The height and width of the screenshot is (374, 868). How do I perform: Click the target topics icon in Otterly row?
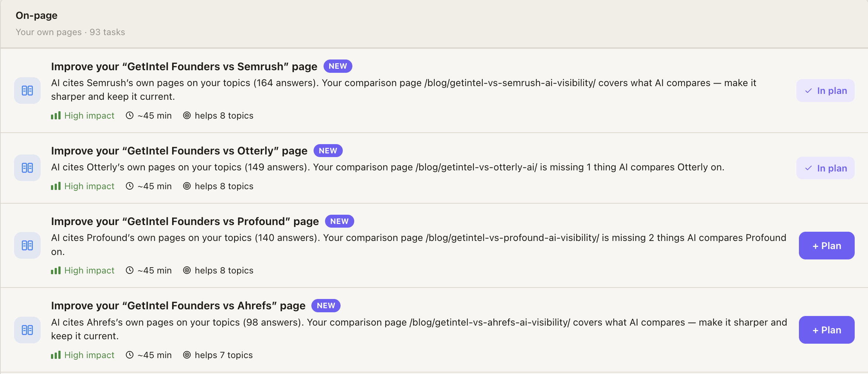click(187, 186)
